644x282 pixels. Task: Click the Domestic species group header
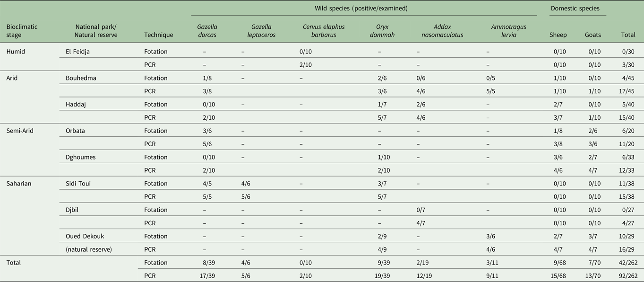point(578,9)
